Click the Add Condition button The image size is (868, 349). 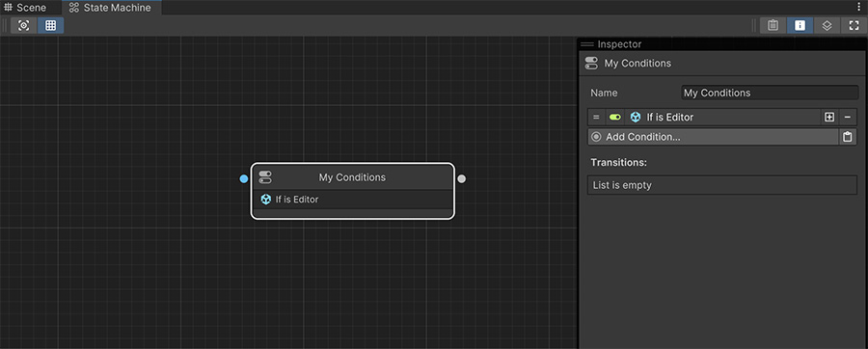tap(713, 137)
